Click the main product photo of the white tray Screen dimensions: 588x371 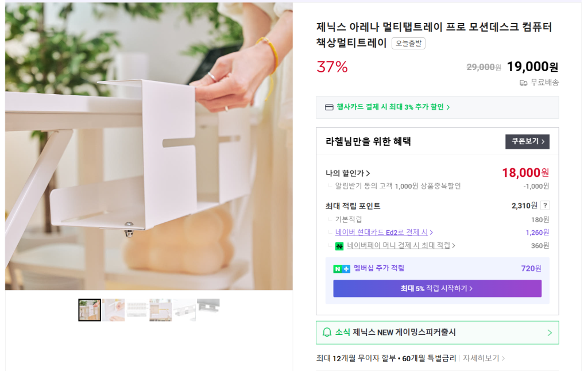click(149, 146)
